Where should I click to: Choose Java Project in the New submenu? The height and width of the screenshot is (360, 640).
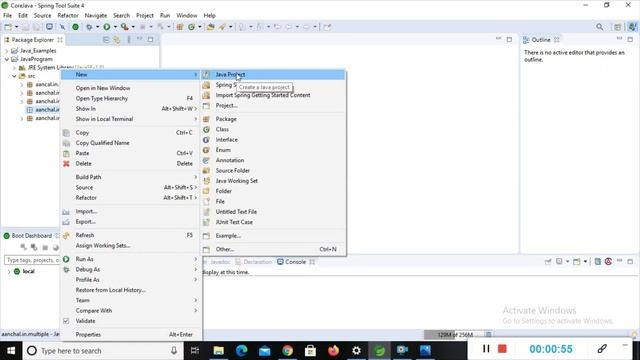[x=273, y=75]
